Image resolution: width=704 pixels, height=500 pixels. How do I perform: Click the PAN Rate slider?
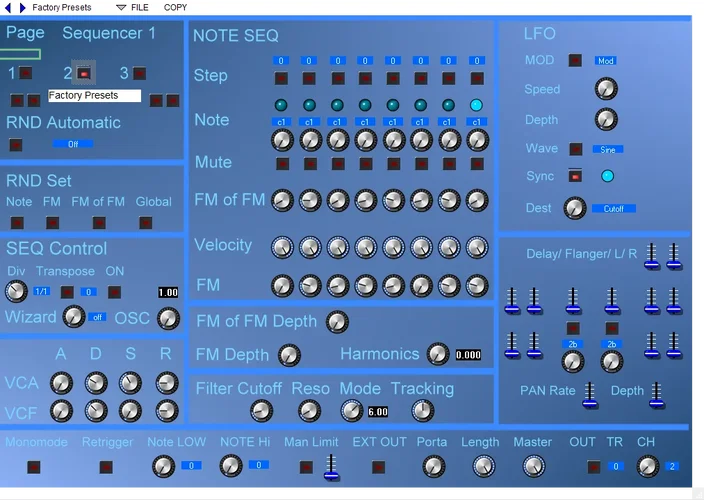tap(590, 394)
